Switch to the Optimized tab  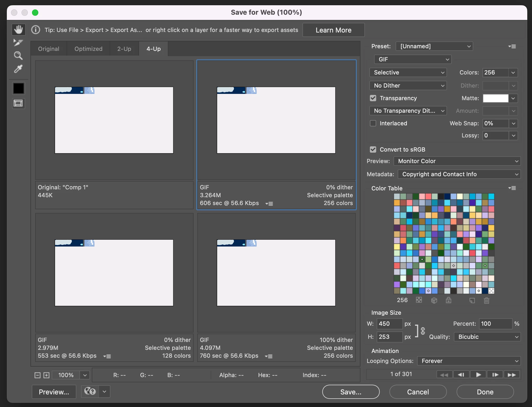pyautogui.click(x=88, y=49)
